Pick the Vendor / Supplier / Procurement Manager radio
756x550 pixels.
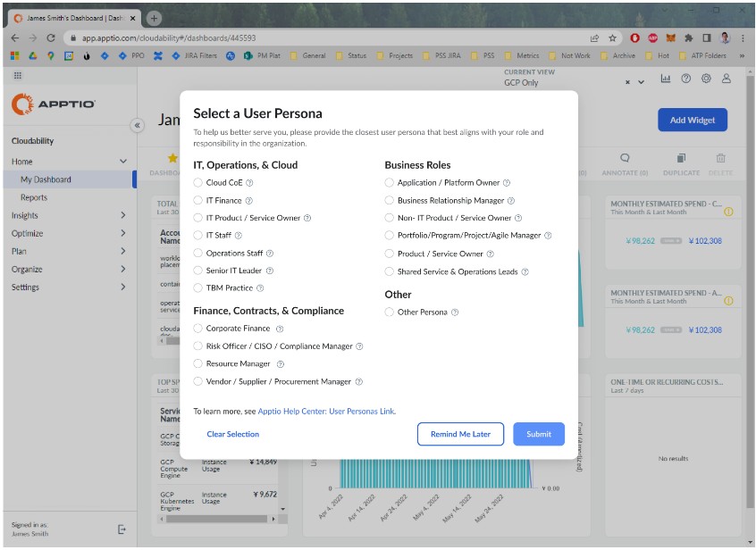point(197,381)
